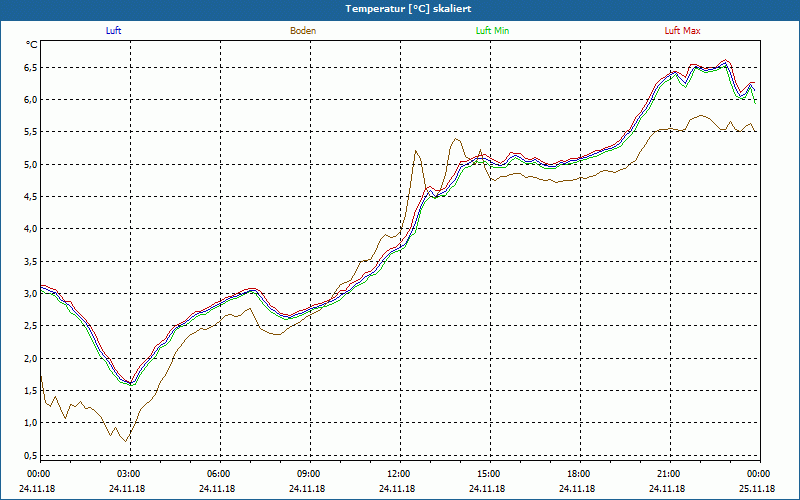Screen dimensions: 800x500
Task: Click the Boden curve peak after 12:00
Action: [416, 151]
